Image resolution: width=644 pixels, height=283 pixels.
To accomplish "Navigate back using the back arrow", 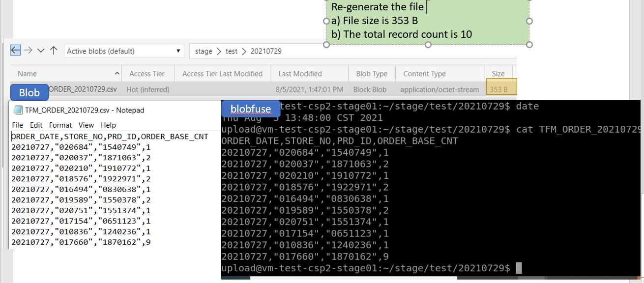I will pyautogui.click(x=15, y=51).
